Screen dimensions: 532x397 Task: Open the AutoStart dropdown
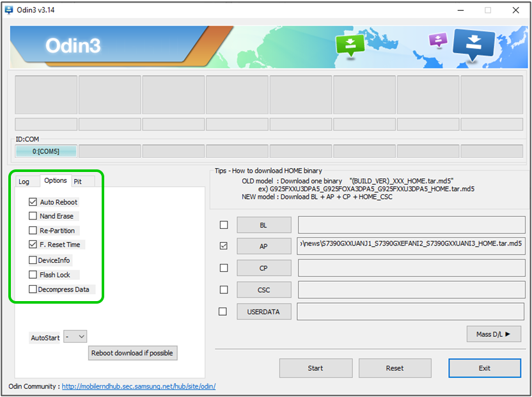click(x=75, y=336)
